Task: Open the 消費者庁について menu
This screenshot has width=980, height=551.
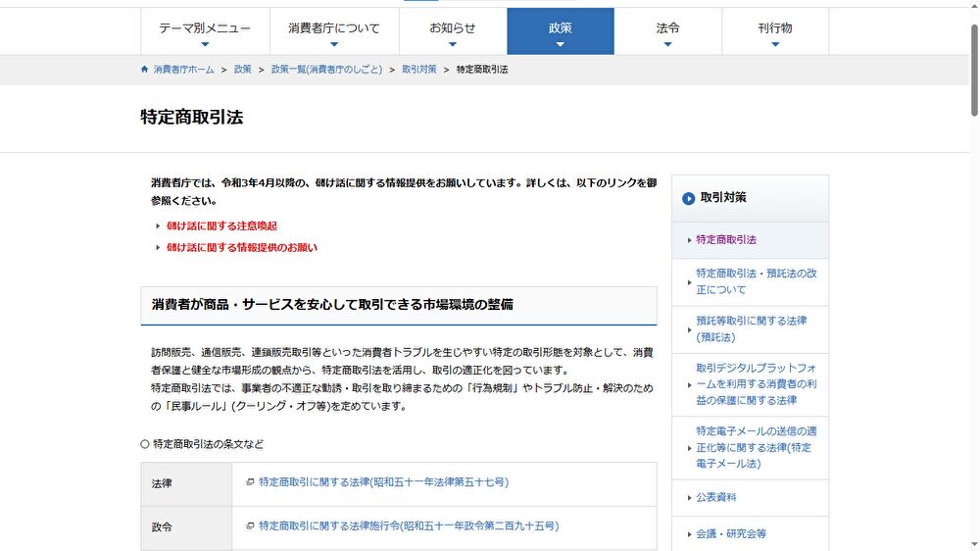Action: click(334, 31)
